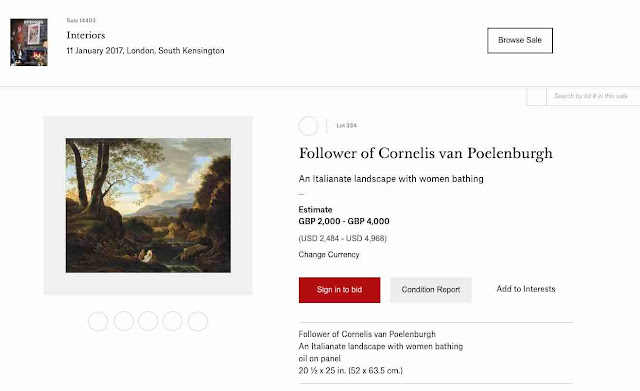Image resolution: width=640 pixels, height=391 pixels.
Task: Open the Interiors sale title link
Action: pos(86,35)
